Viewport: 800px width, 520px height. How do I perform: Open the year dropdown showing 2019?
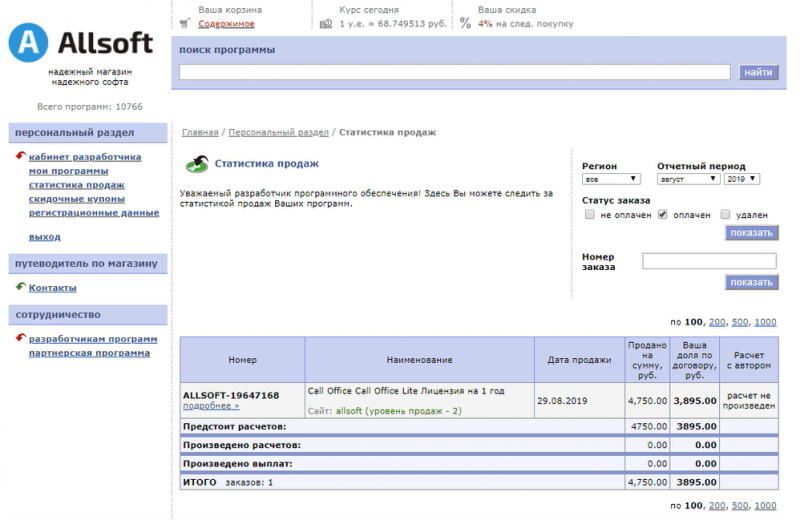point(742,179)
